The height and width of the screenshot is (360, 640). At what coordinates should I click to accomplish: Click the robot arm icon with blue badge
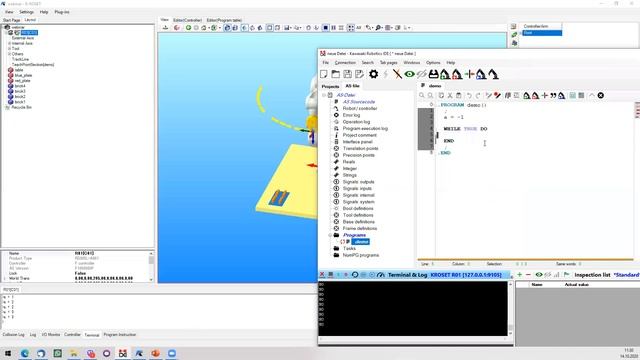coord(481,74)
